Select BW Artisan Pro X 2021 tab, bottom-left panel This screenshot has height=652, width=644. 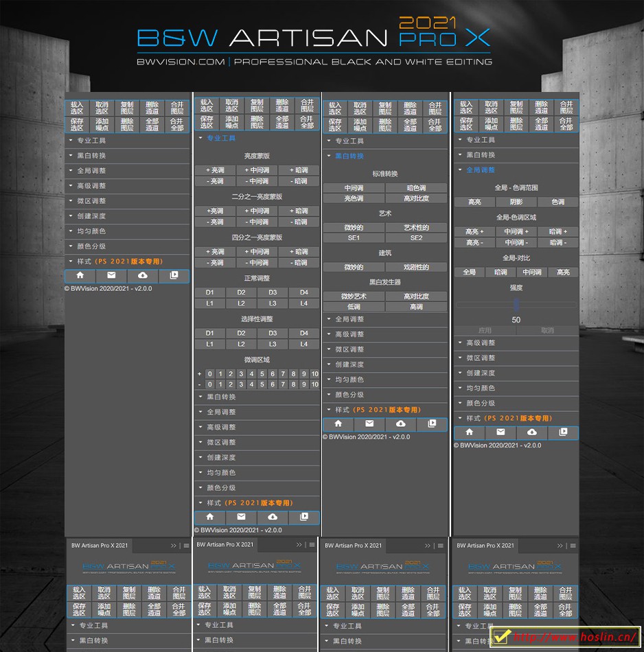click(x=100, y=546)
